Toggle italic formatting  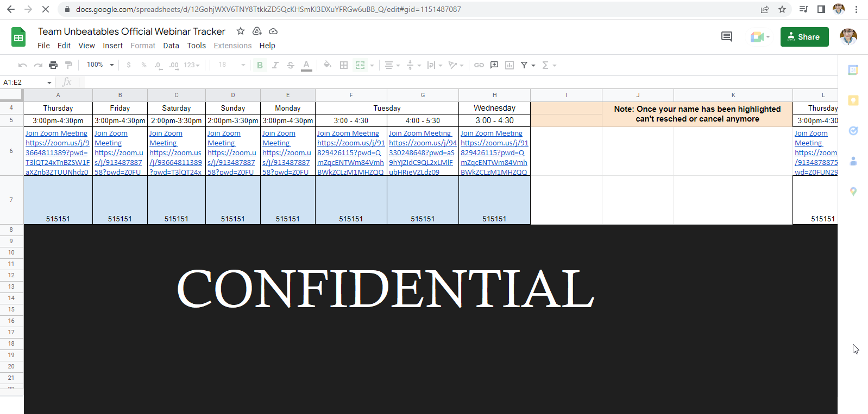coord(275,65)
